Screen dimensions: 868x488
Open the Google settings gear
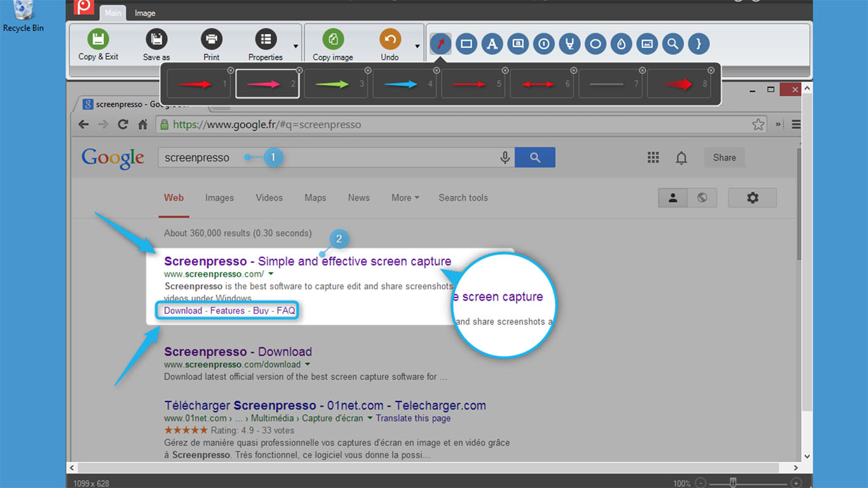pos(752,198)
